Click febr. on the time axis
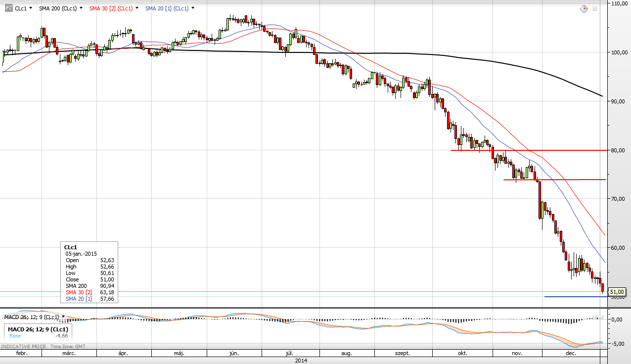Screen dimensions: 631x364 (22, 354)
